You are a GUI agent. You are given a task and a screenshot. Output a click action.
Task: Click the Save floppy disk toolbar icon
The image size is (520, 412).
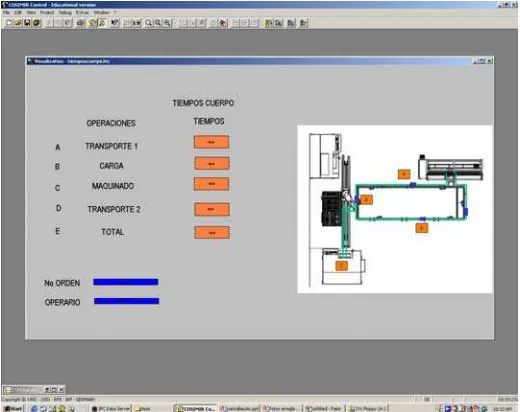click(27, 23)
